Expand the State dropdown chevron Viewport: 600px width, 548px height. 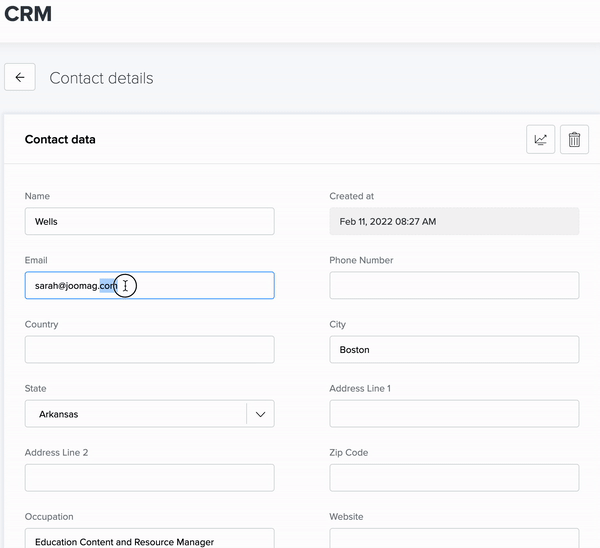(260, 414)
